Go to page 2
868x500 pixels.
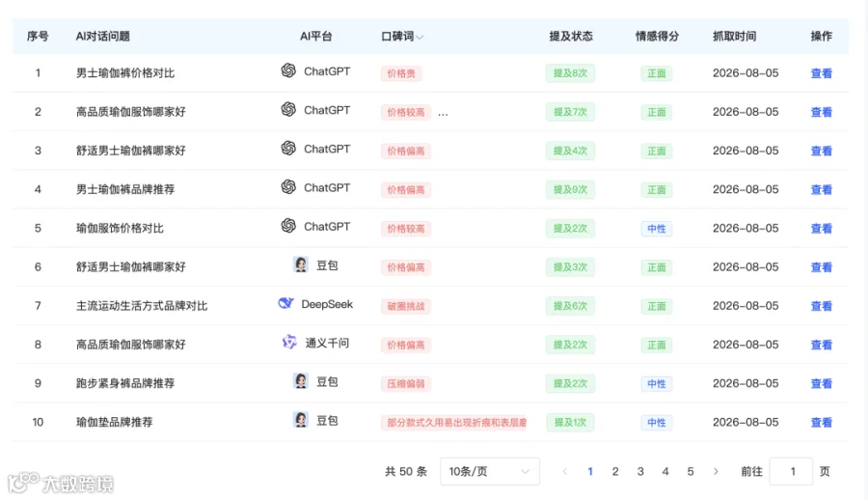click(615, 471)
